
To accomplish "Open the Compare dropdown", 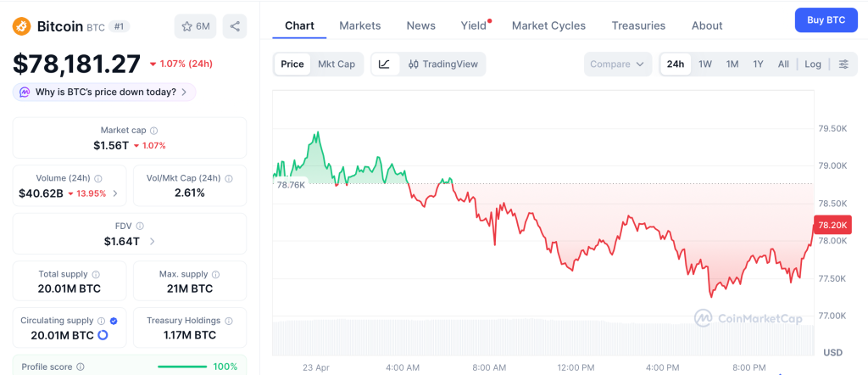I will click(x=618, y=64).
